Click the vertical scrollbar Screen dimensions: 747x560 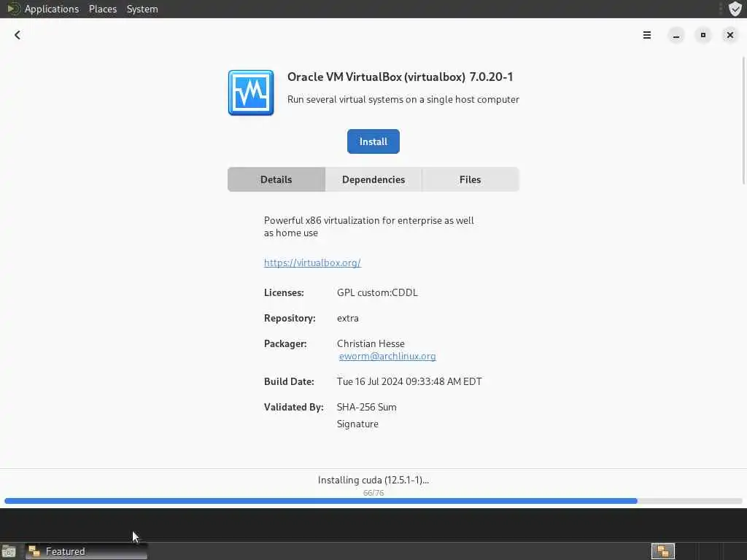click(x=743, y=120)
